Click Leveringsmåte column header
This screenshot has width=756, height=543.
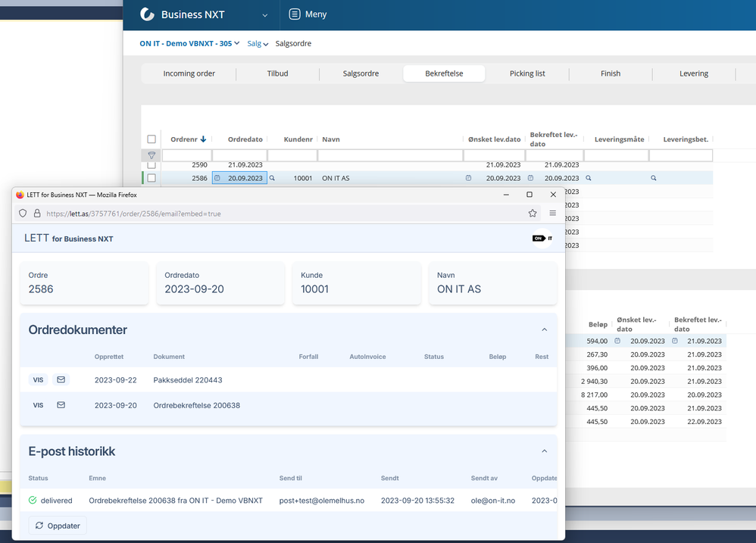pos(619,139)
